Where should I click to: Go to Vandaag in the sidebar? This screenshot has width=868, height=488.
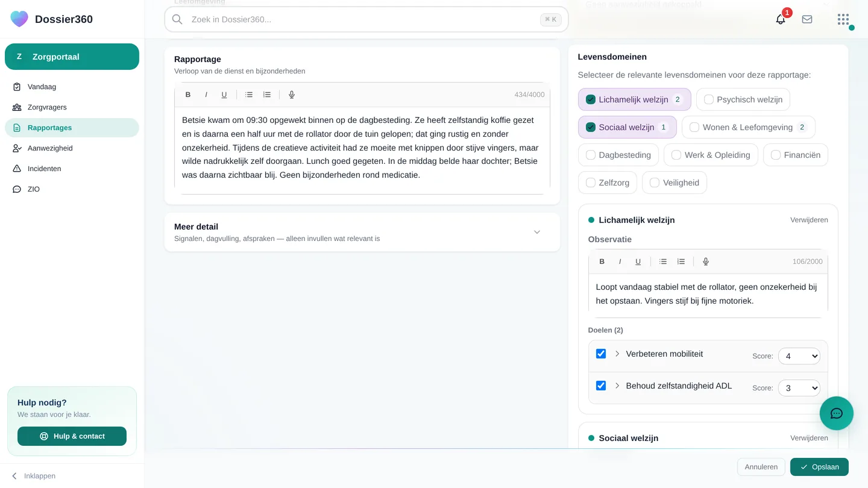pos(72,87)
